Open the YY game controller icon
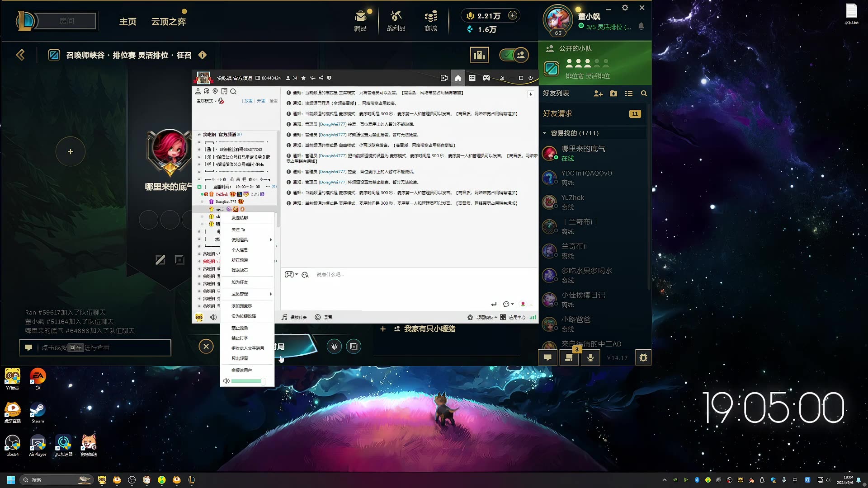The width and height of the screenshot is (868, 488). (486, 78)
